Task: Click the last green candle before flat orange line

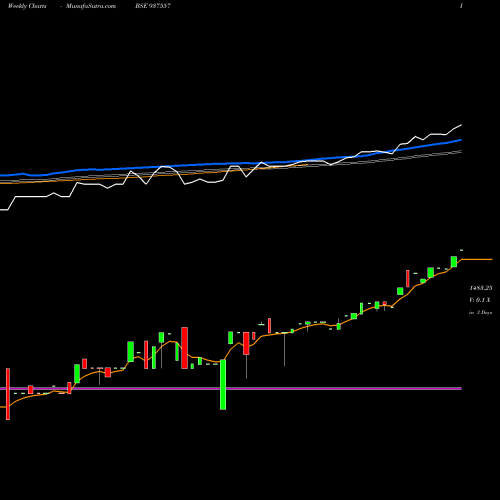Action: [454, 262]
